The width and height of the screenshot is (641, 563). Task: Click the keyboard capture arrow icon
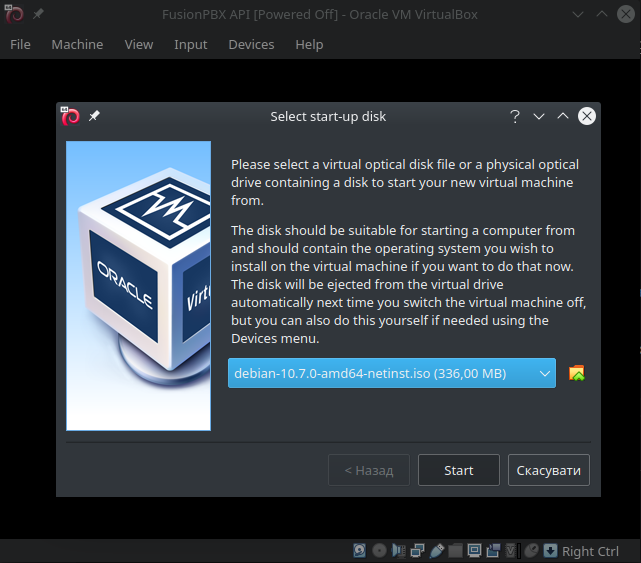point(550,550)
